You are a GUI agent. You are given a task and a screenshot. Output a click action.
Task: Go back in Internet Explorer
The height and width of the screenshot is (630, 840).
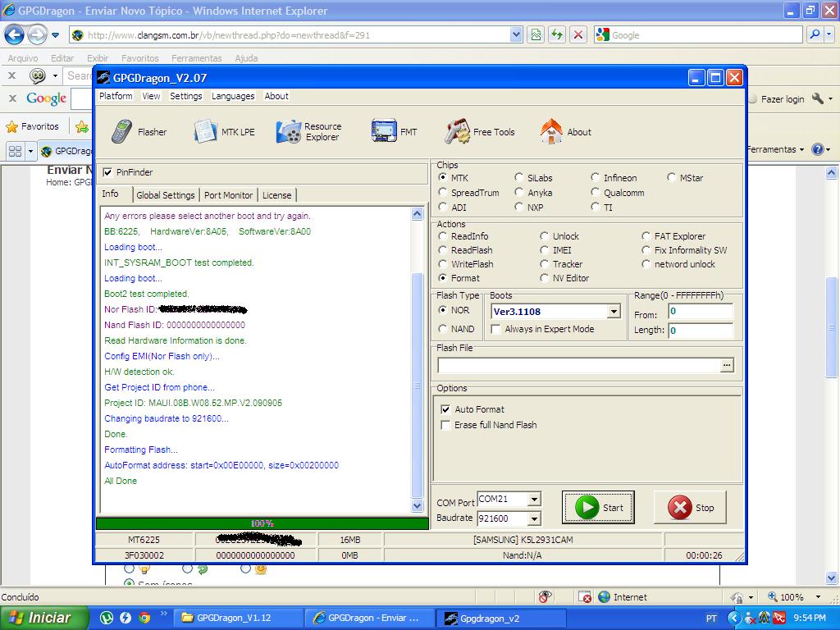[x=15, y=35]
